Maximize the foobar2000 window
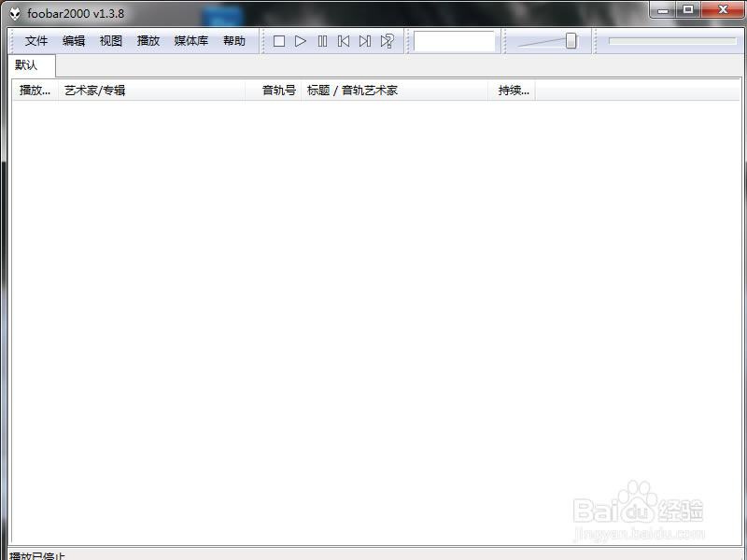The width and height of the screenshot is (747, 560). tap(687, 10)
